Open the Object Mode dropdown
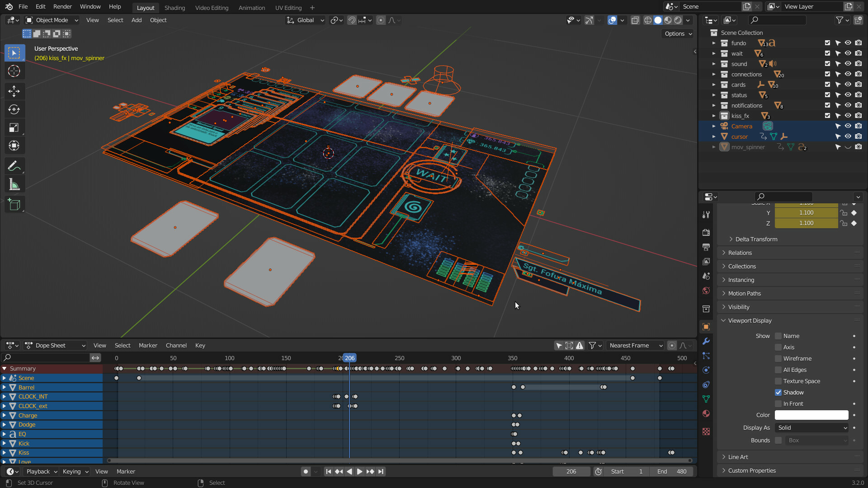Viewport: 868px width, 488px height. [52, 20]
